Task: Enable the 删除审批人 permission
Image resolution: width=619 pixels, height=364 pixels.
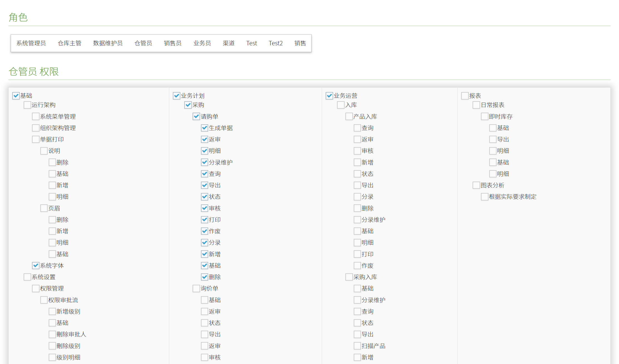Action: [x=52, y=334]
